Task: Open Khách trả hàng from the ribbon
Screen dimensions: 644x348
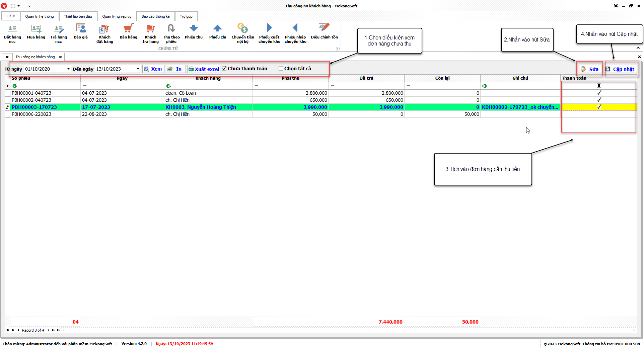Action: [x=151, y=33]
